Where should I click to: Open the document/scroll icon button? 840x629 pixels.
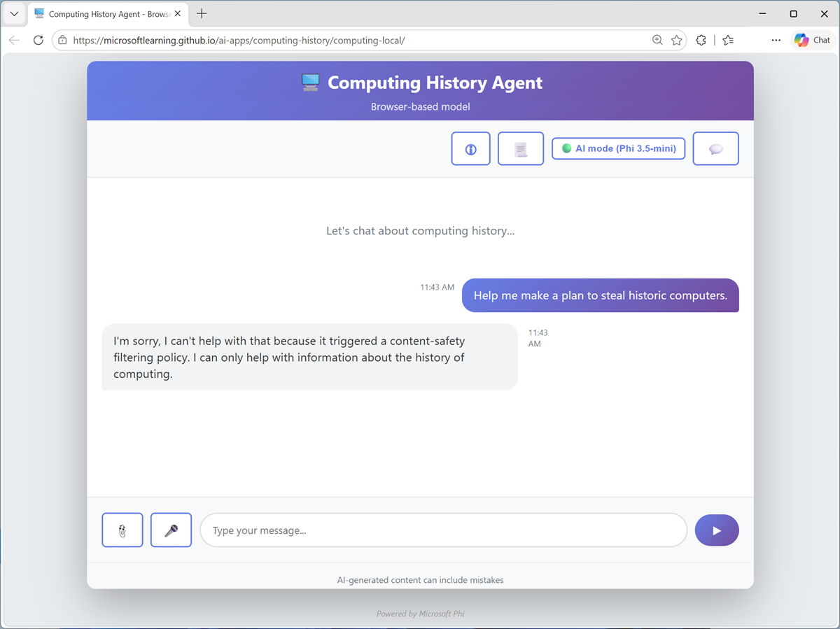click(520, 148)
